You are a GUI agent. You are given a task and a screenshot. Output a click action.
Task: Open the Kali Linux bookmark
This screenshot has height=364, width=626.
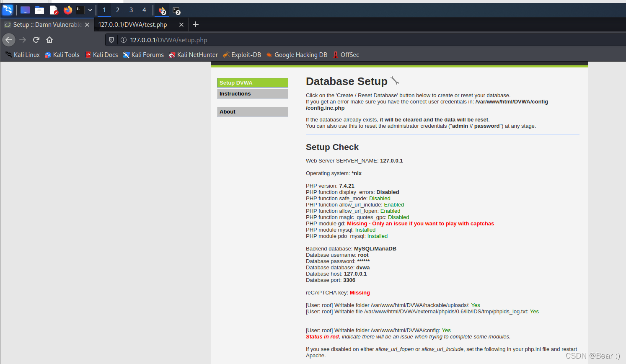click(23, 55)
